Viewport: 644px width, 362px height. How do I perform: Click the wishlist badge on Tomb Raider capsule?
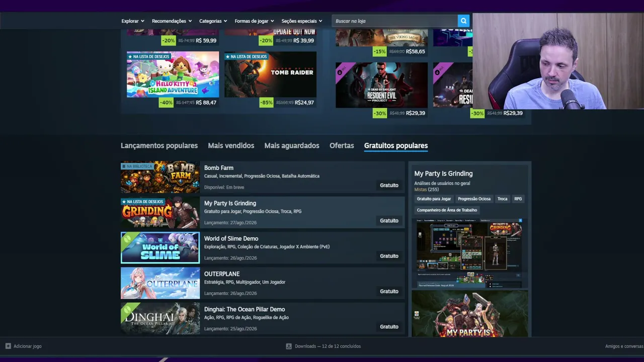click(x=246, y=56)
